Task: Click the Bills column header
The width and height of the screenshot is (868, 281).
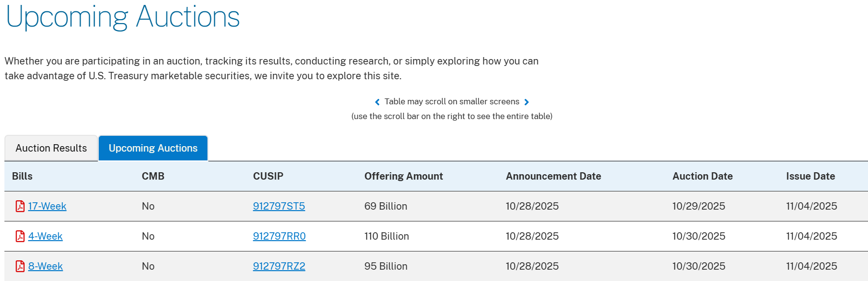Action: click(x=22, y=176)
